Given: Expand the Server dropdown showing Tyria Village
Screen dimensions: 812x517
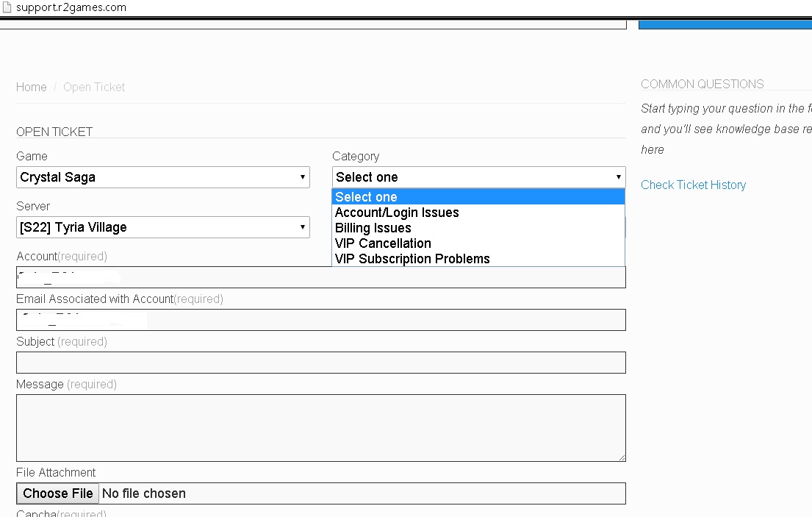Looking at the screenshot, I should point(162,227).
